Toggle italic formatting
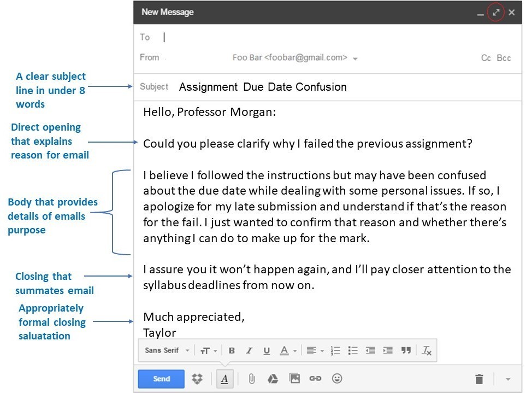 249,351
